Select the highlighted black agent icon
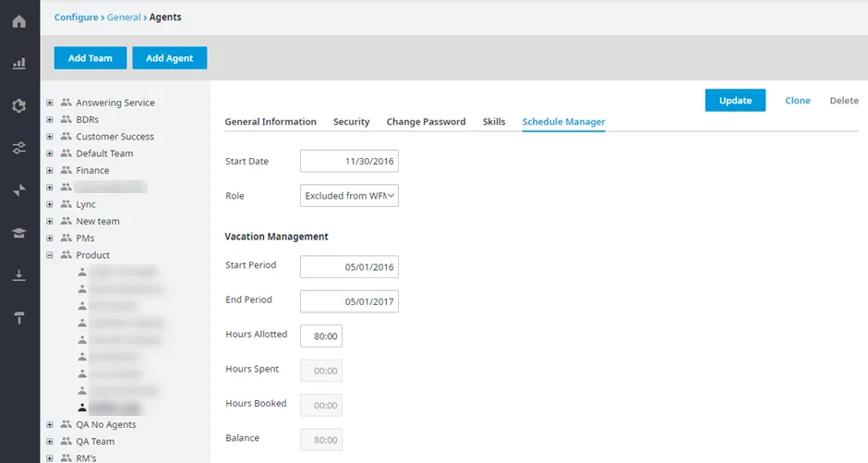 (x=82, y=408)
